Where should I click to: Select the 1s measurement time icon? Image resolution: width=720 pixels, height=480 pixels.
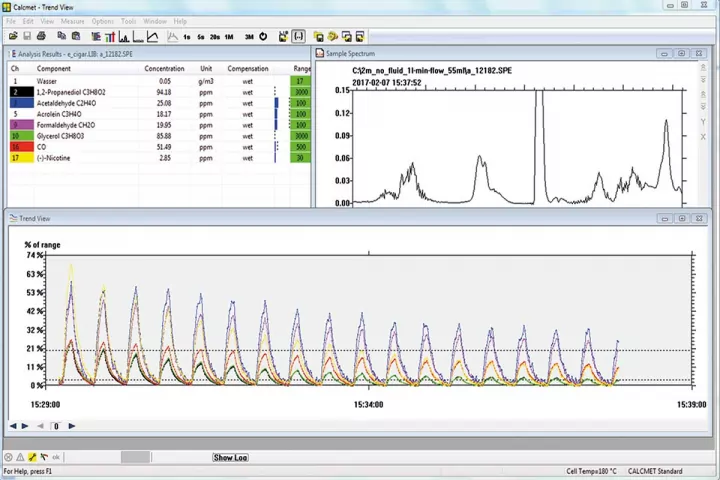186,37
